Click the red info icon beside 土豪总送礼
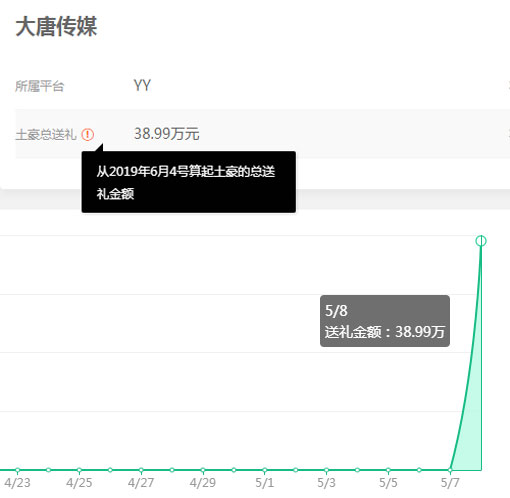The image size is (510, 498). (88, 134)
